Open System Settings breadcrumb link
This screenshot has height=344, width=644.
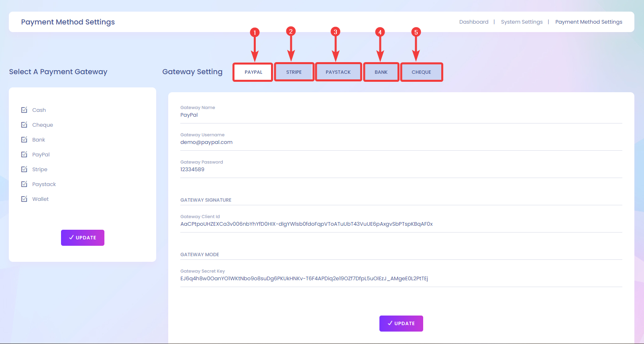point(522,22)
